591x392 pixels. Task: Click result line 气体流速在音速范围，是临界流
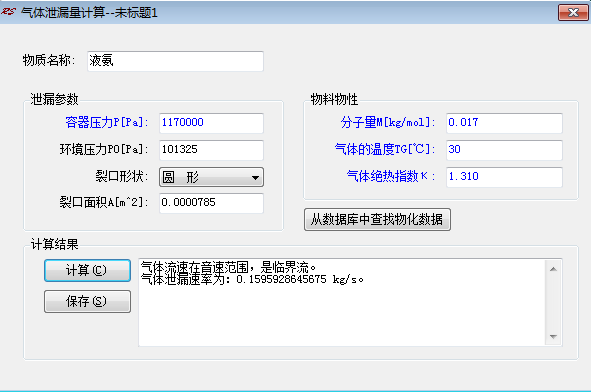(x=228, y=268)
